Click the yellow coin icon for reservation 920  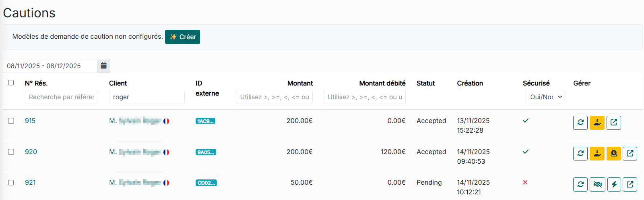[613, 154]
